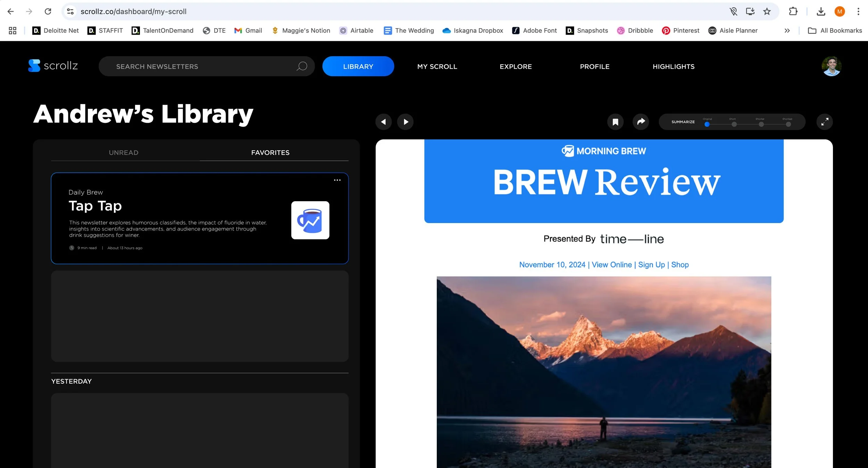
Task: Set the summarize slider to Shortest
Action: [x=788, y=124]
